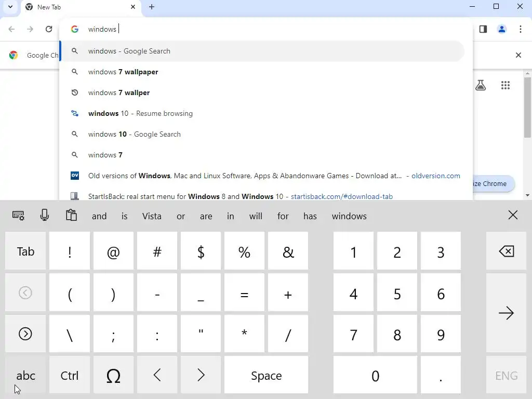Tap the number 5 key
The width and height of the screenshot is (532, 399).
[397, 292]
